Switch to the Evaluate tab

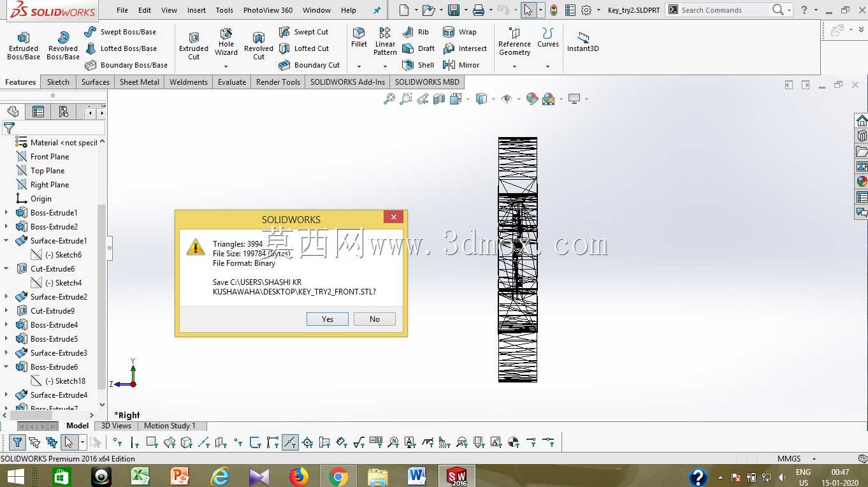point(232,82)
